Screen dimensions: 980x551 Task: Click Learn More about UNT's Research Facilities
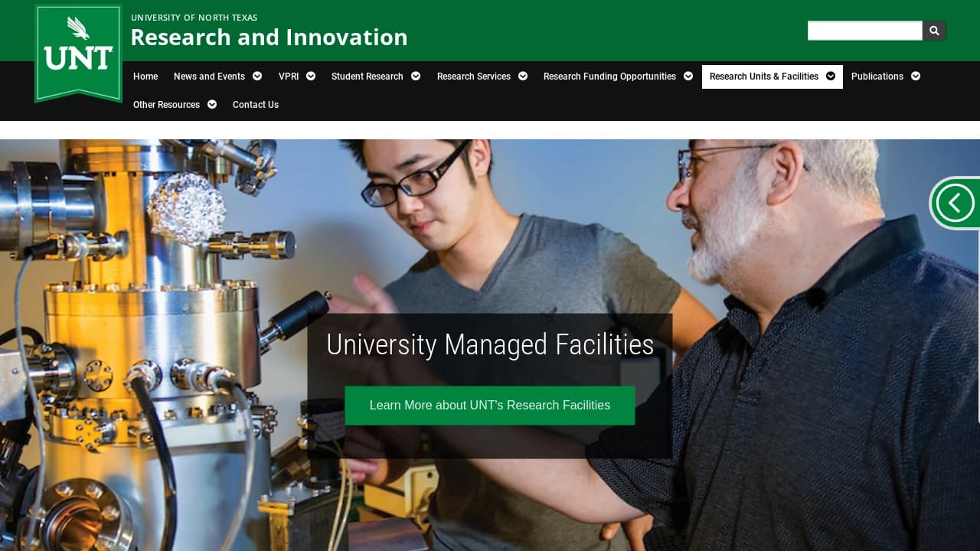tap(490, 406)
